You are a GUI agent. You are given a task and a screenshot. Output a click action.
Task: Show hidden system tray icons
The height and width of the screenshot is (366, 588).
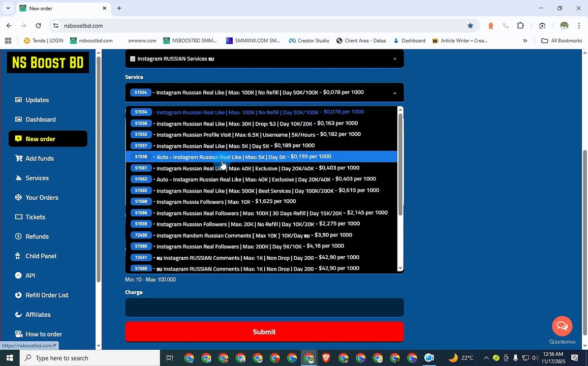tap(486, 358)
